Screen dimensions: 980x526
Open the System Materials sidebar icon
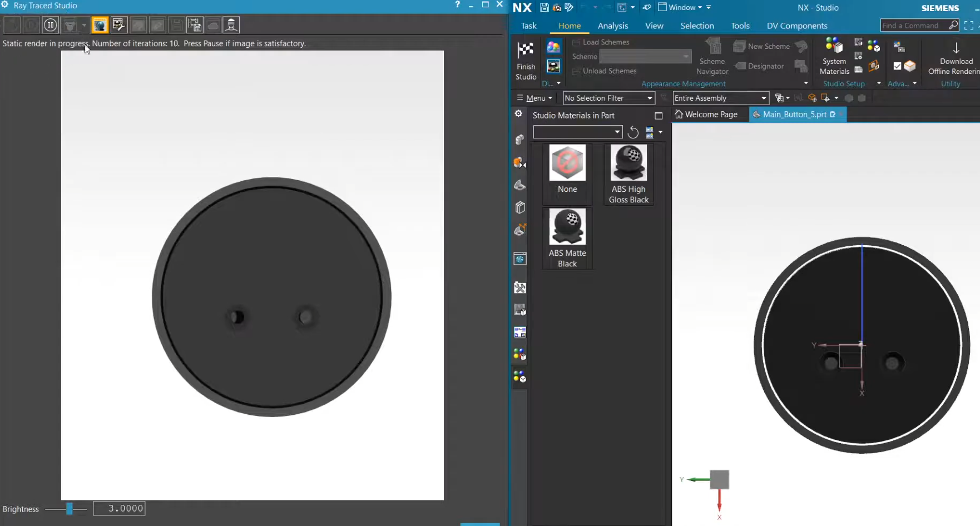[x=520, y=355]
